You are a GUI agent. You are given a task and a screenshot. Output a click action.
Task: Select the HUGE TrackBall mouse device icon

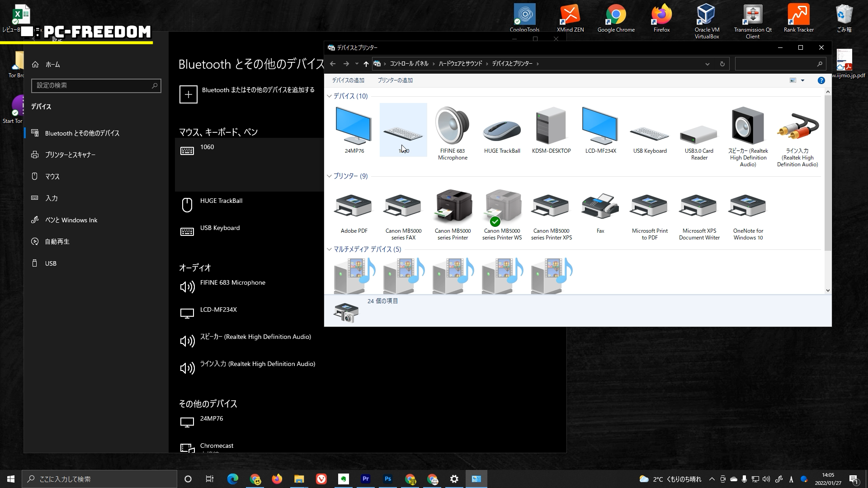click(502, 130)
